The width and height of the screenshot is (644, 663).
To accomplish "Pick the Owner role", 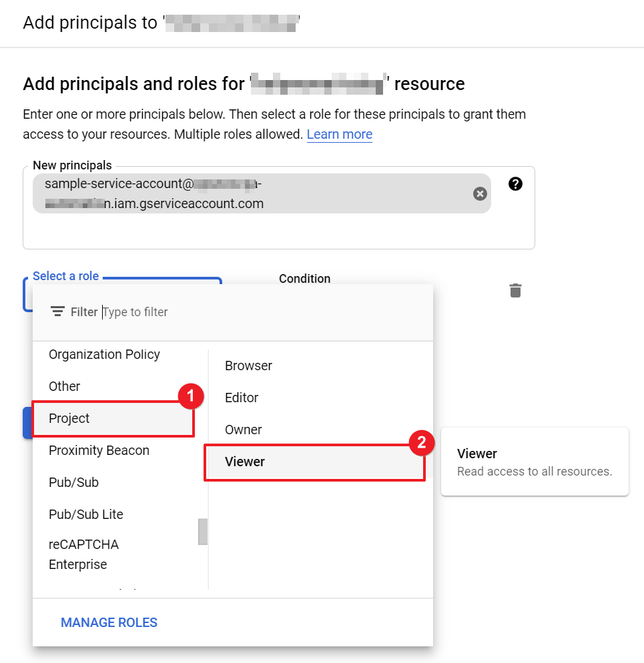I will (x=244, y=430).
